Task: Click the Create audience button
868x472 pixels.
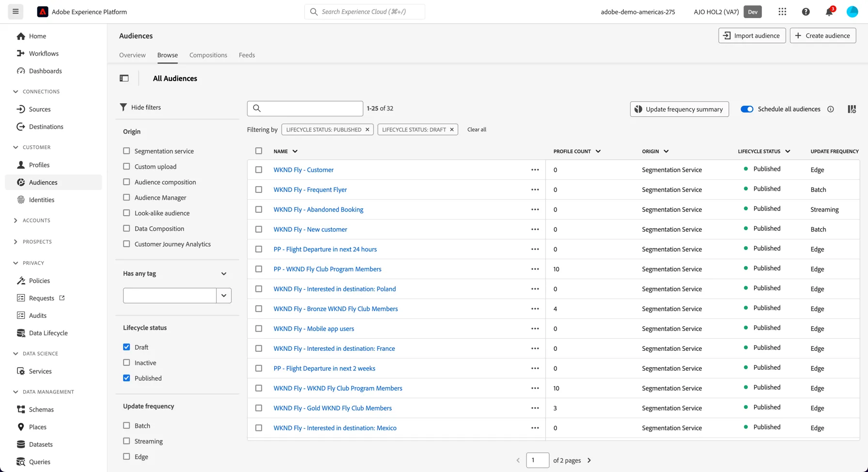Action: point(823,35)
